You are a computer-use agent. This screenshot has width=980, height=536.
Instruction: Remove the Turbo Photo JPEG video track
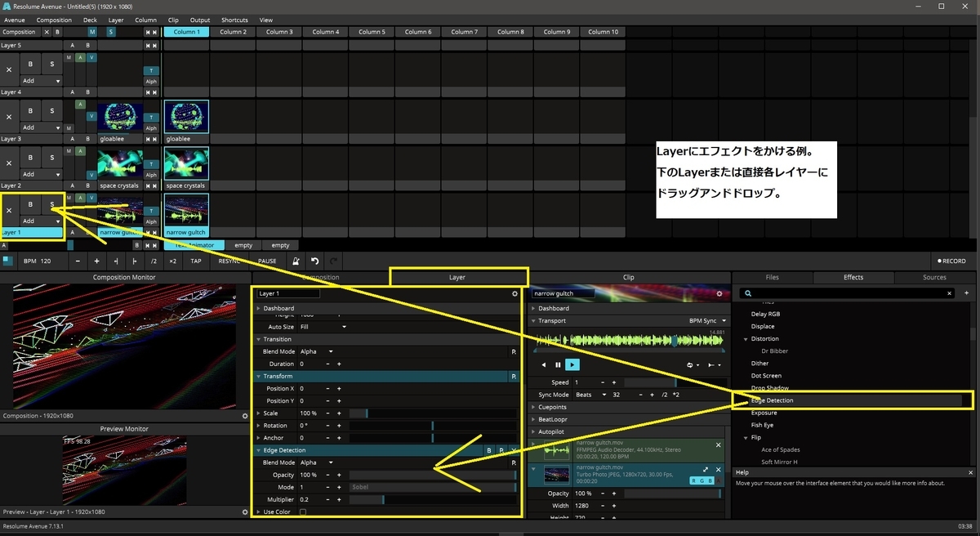719,470
